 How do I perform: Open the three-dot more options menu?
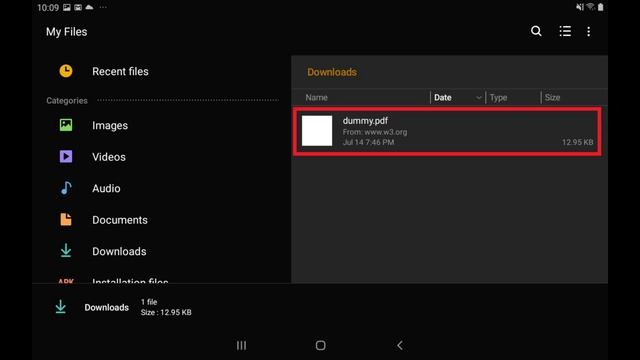point(589,31)
